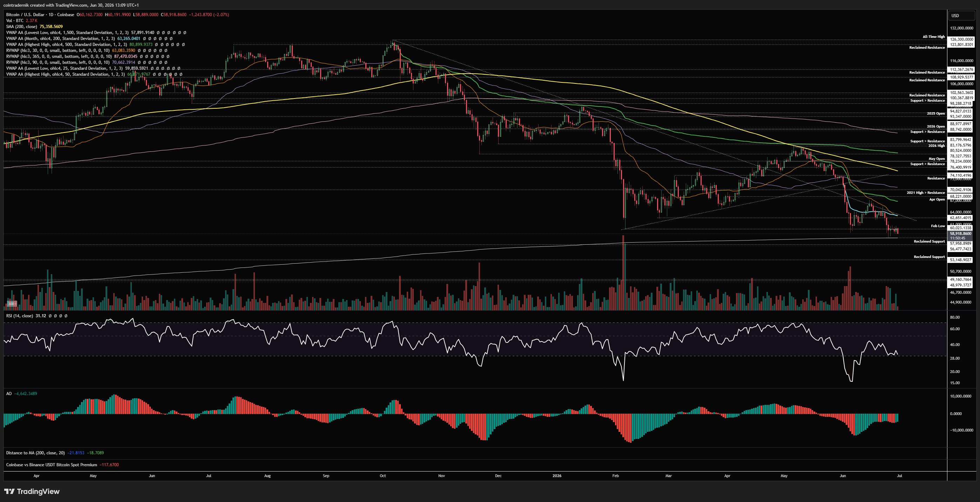
Task: Click the 112,367.2676 price label
Action: click(962, 70)
